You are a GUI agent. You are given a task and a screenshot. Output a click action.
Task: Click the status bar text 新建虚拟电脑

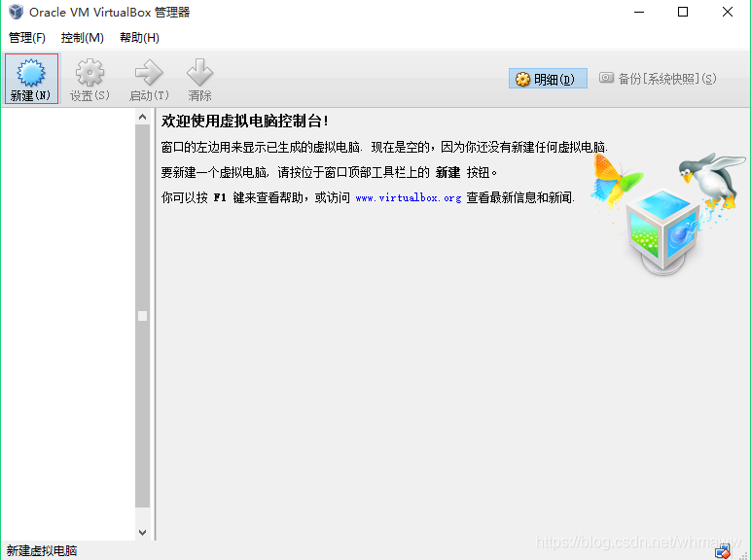coord(42,550)
